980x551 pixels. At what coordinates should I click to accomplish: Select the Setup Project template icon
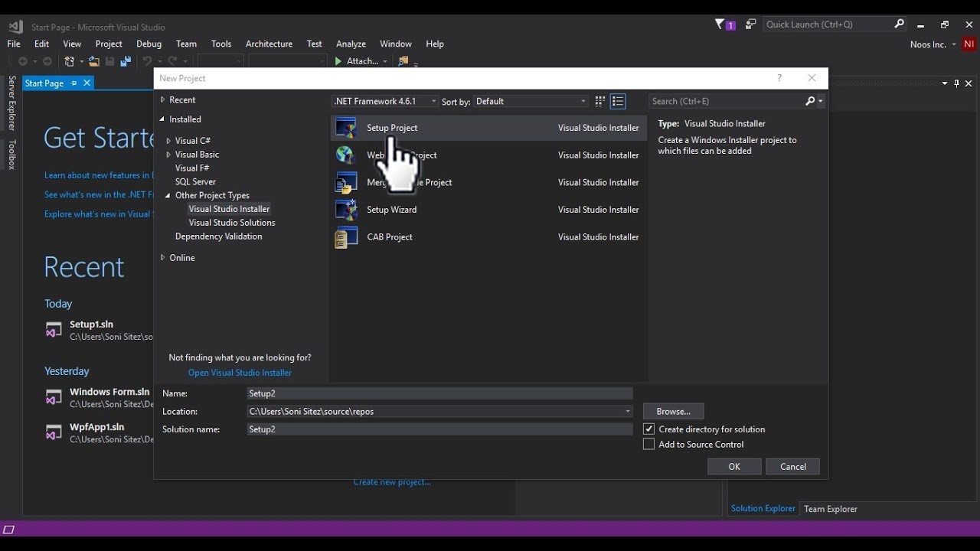click(346, 128)
